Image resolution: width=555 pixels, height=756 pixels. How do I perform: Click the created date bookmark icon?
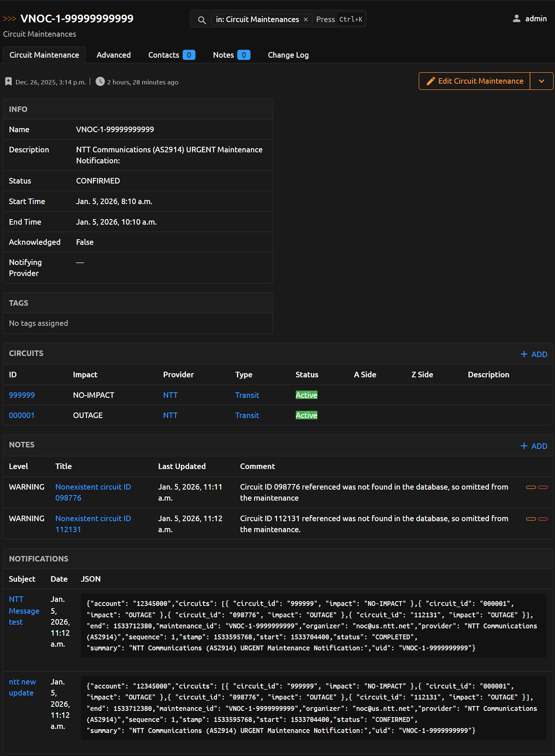pyautogui.click(x=8, y=81)
